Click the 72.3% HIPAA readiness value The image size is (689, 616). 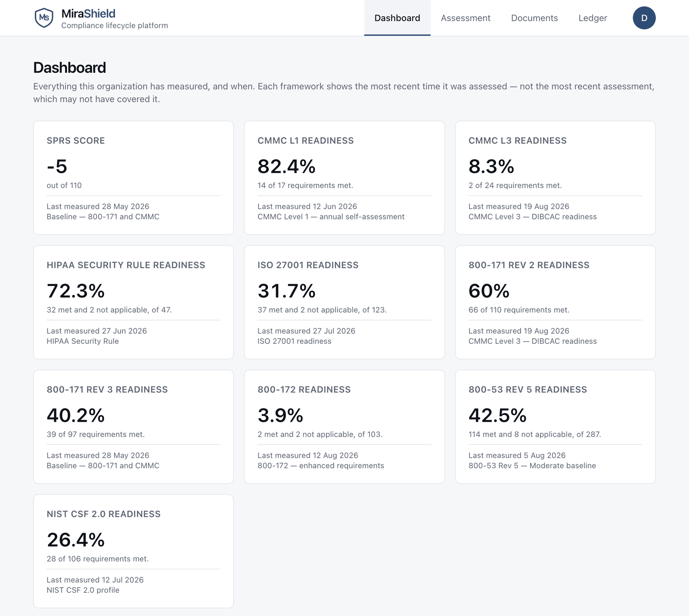tap(76, 291)
